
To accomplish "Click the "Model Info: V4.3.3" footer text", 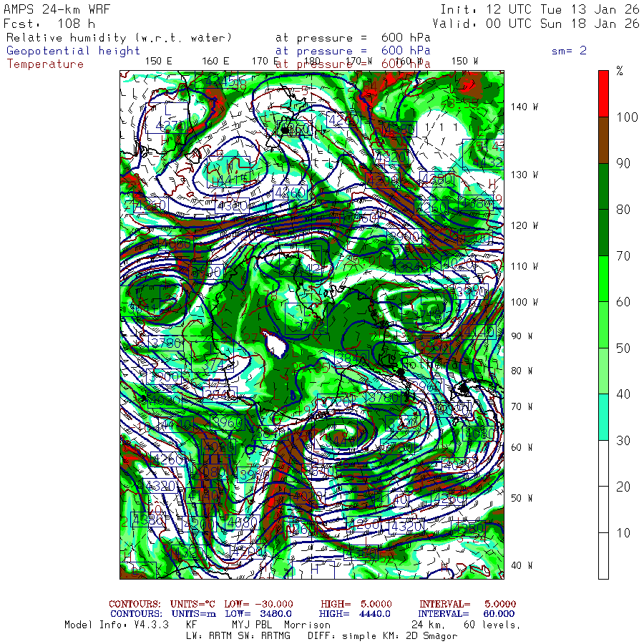I will pyautogui.click(x=116, y=625).
